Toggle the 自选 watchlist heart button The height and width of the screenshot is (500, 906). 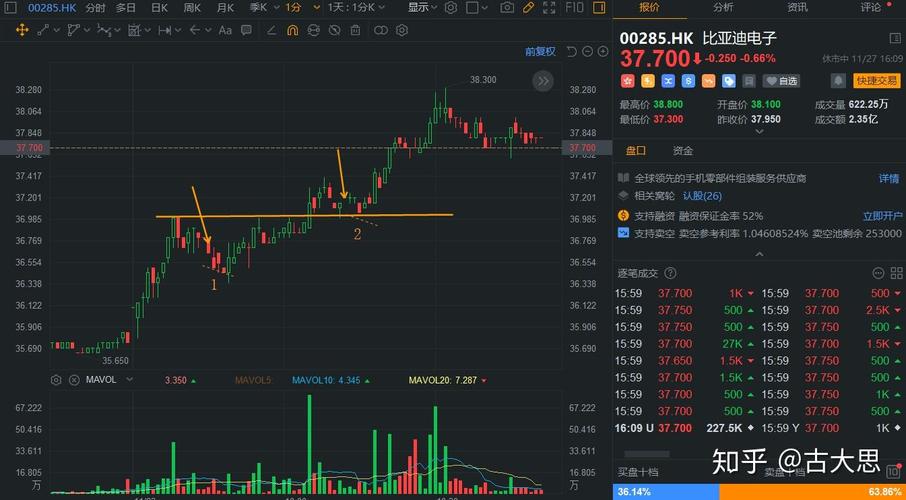click(782, 80)
